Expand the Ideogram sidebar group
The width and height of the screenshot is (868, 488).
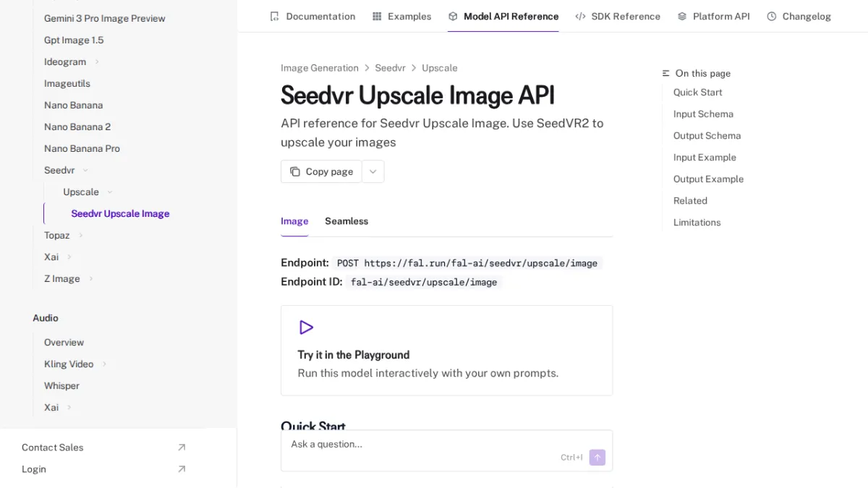(97, 62)
